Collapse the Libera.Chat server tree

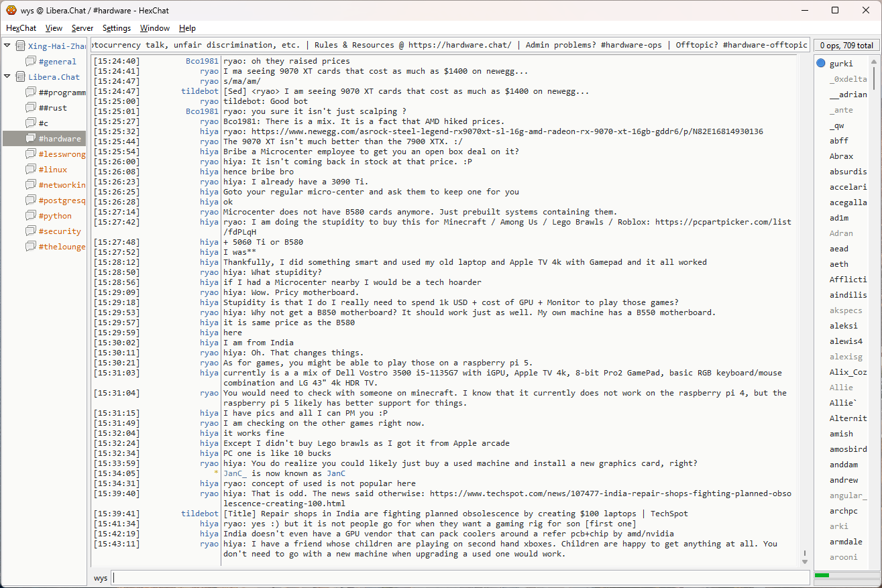coord(8,76)
